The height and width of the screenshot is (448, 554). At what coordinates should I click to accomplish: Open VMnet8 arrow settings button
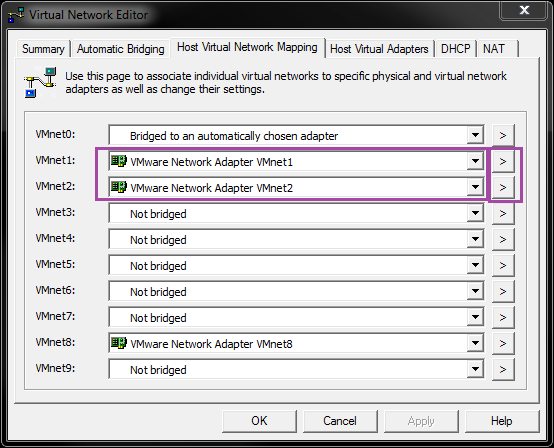point(503,343)
